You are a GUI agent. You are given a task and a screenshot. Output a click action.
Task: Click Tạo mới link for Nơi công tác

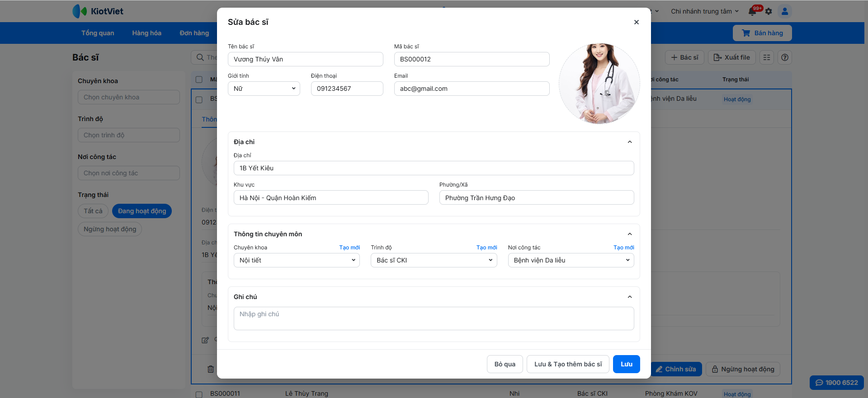pos(624,248)
